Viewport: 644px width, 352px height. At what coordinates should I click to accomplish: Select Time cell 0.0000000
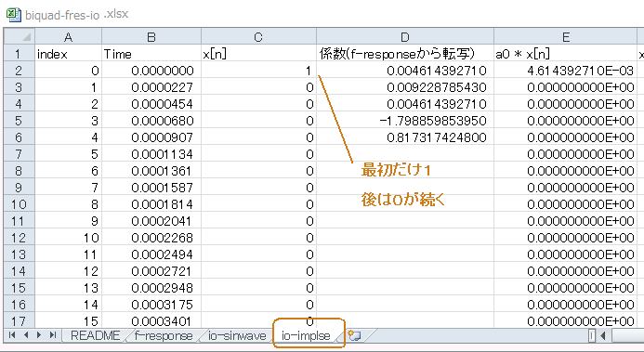point(151,71)
